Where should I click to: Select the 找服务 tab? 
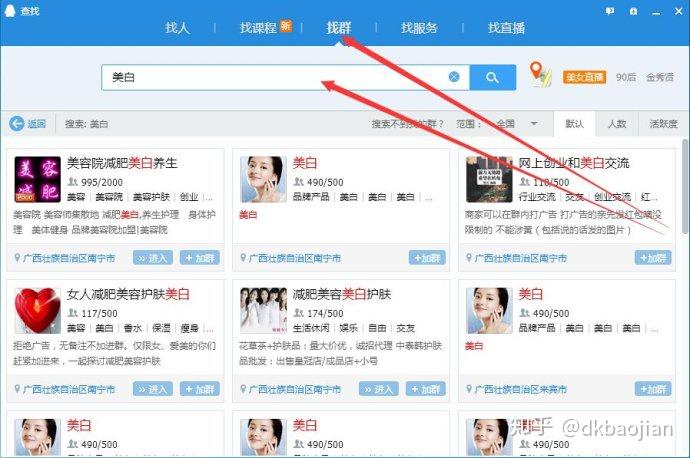(x=419, y=28)
